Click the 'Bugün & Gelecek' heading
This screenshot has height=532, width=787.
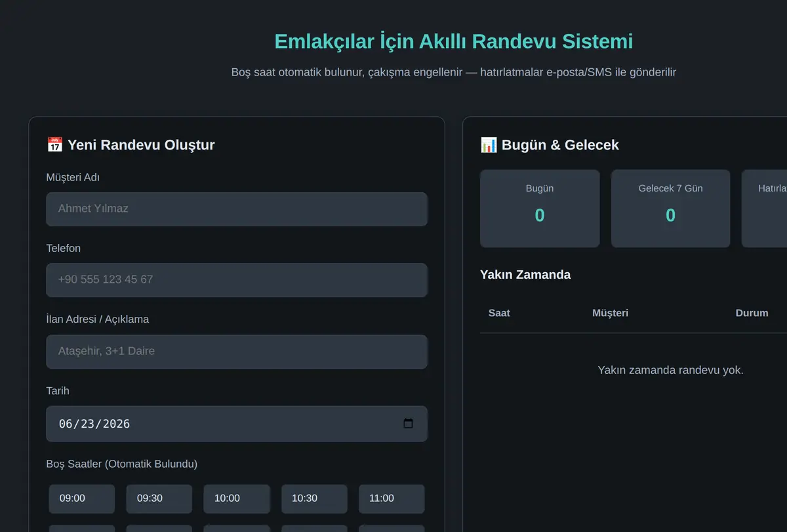click(x=550, y=145)
